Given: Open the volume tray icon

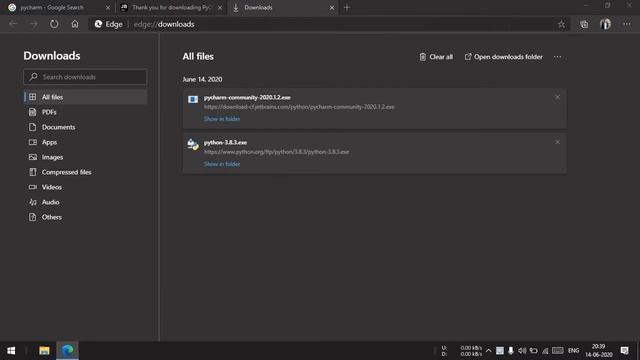Looking at the screenshot, I should click(522, 351).
